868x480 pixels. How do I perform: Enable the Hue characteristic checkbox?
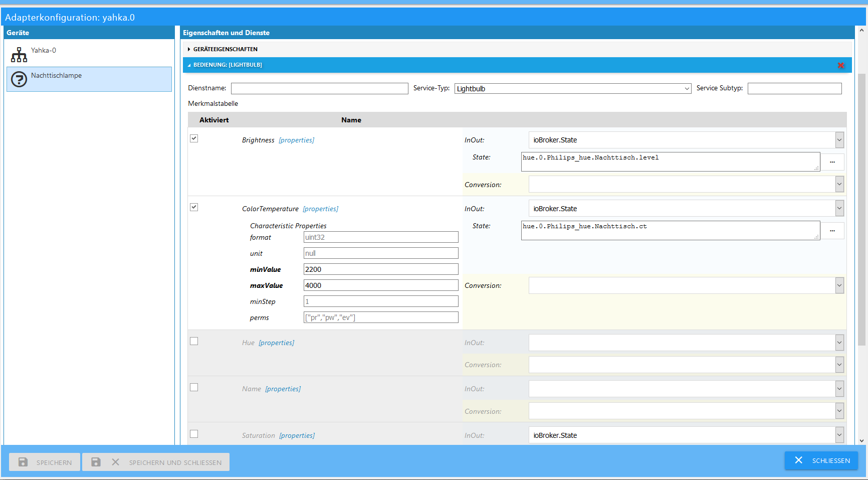tap(194, 341)
